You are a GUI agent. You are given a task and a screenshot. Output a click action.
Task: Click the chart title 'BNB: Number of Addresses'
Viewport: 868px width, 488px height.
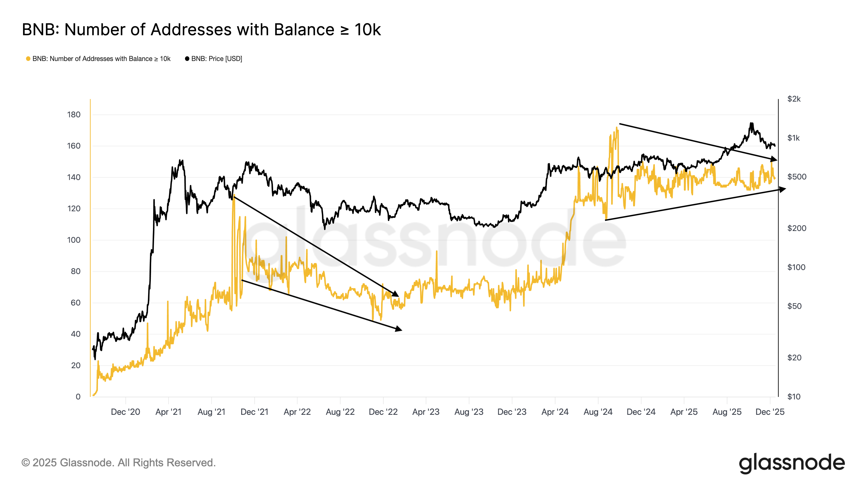(x=201, y=30)
